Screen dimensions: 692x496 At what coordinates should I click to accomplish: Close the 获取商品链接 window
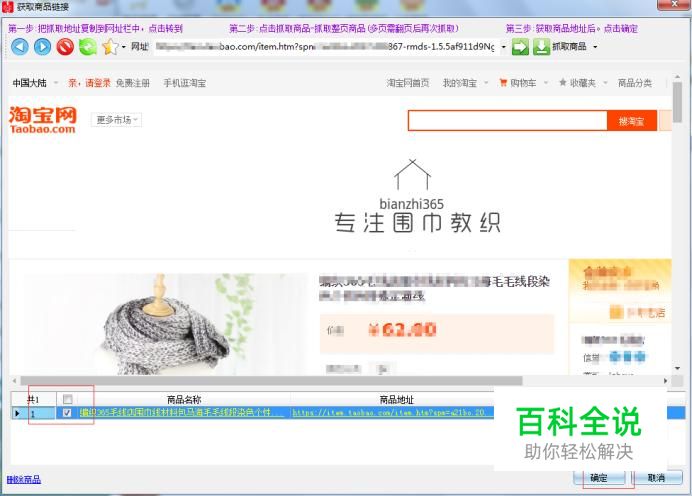coord(674,4)
